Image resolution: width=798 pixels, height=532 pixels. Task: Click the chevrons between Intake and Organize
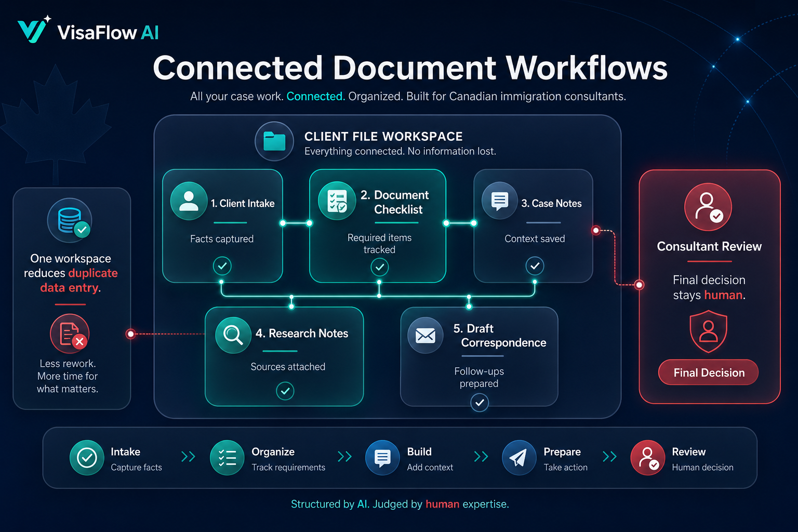click(188, 457)
